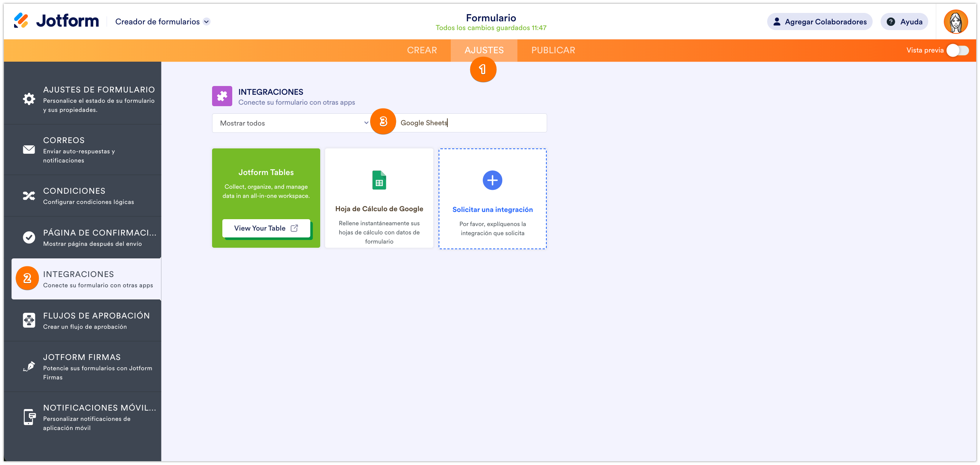This screenshot has height=465, width=980.
Task: Click the Notificaciones Móviles phone icon
Action: point(29,417)
